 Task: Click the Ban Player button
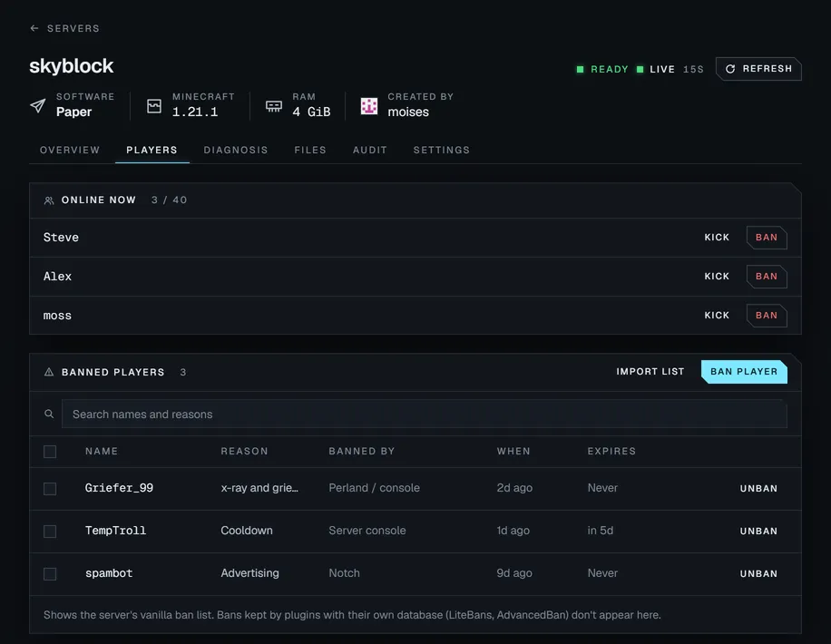click(744, 372)
